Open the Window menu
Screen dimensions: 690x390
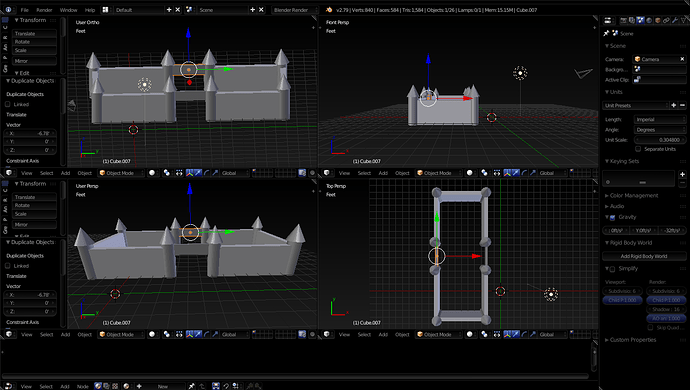pyautogui.click(x=68, y=10)
